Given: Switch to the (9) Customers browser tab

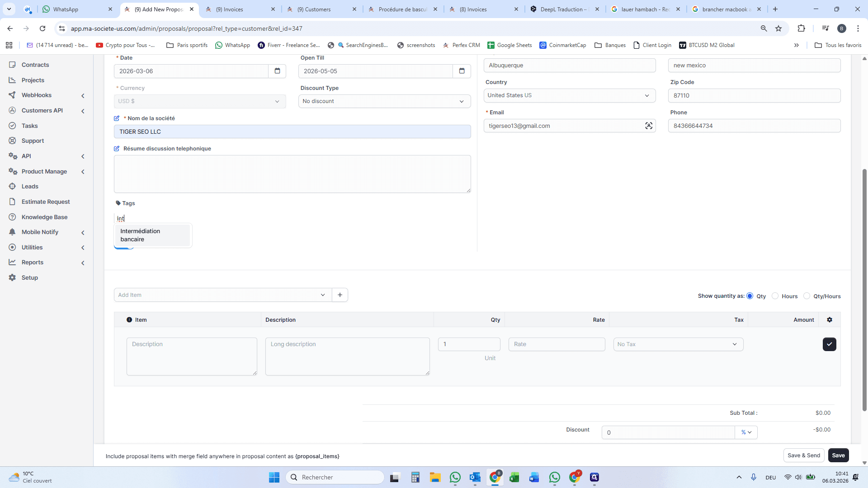Looking at the screenshot, I should pos(321,9).
